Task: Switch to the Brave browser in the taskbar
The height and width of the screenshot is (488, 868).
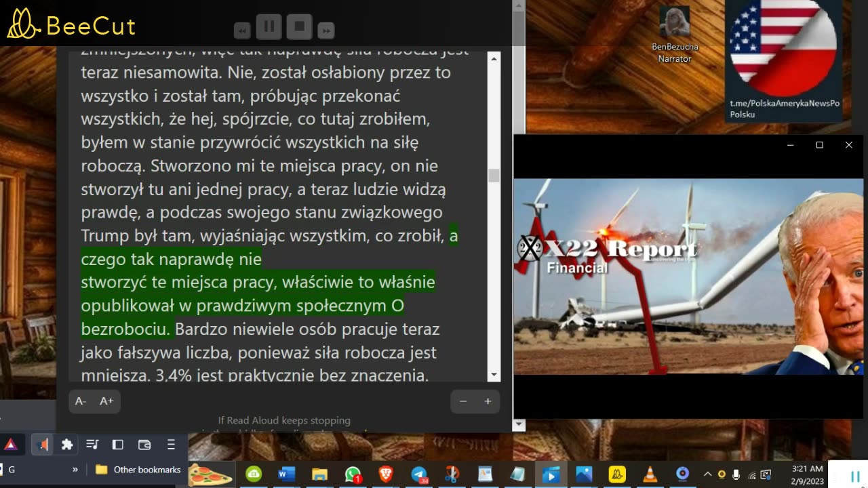Action: tap(386, 474)
